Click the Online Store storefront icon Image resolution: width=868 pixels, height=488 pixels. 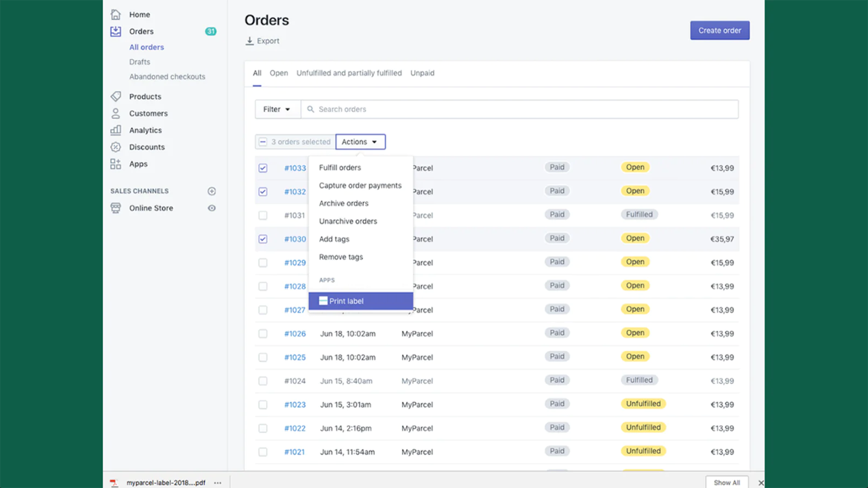tap(116, 208)
